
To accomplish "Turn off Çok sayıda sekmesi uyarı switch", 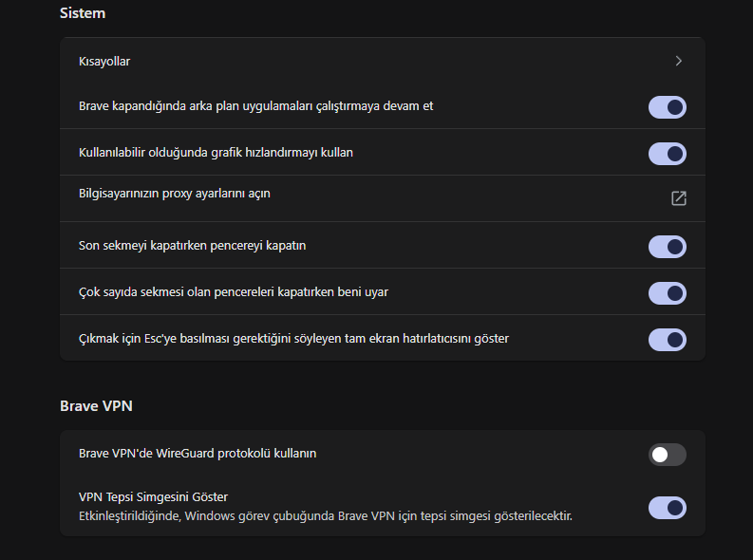I will pyautogui.click(x=667, y=293).
